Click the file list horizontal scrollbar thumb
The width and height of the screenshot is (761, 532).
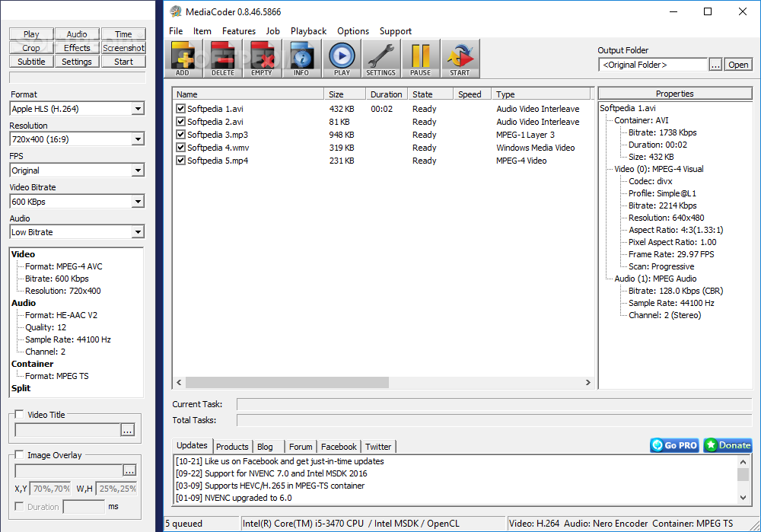[287, 383]
